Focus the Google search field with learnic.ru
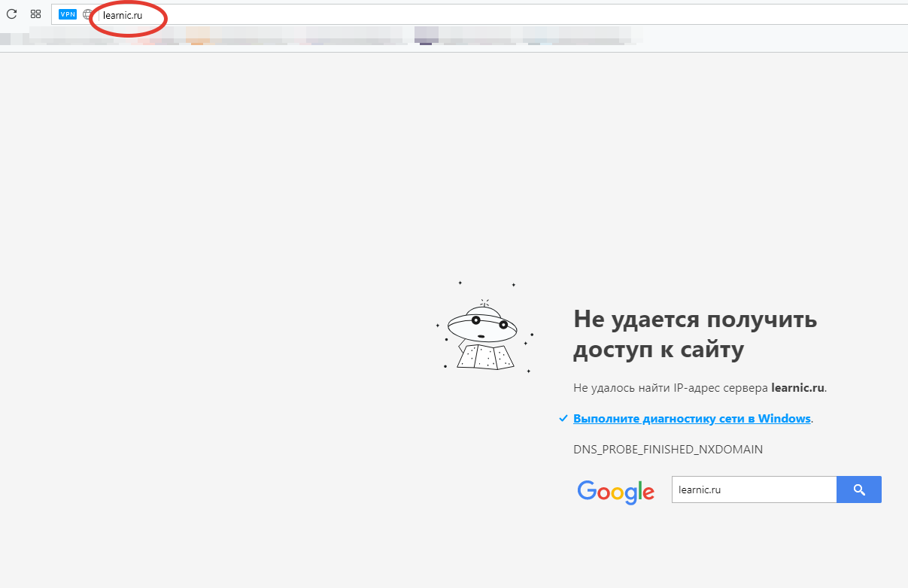908x588 pixels. coord(753,489)
